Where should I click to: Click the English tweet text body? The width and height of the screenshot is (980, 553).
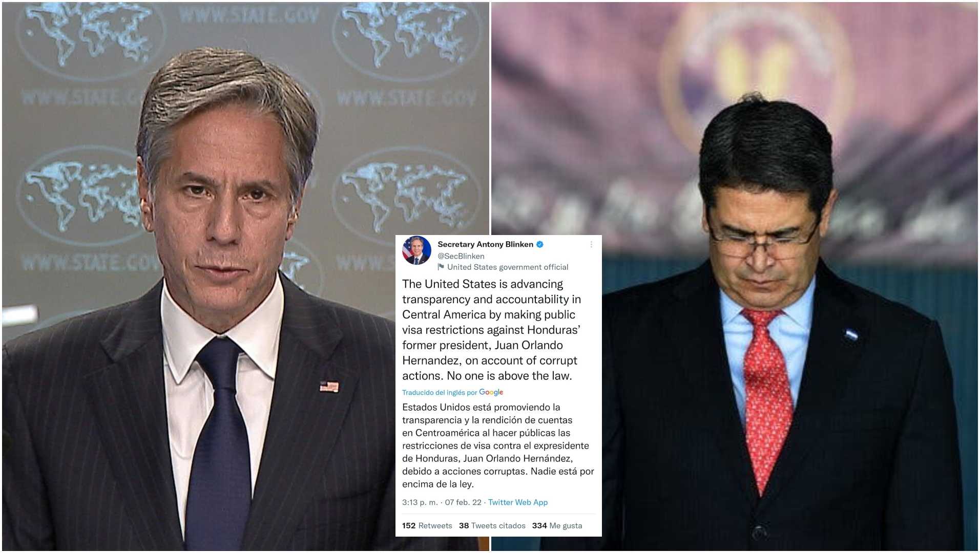[492, 330]
